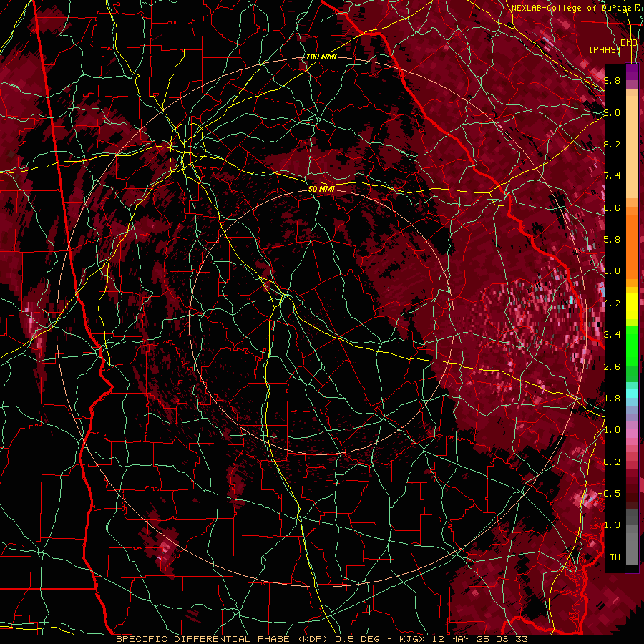Click the 4.2 legend value
The image size is (644, 644).
click(612, 303)
